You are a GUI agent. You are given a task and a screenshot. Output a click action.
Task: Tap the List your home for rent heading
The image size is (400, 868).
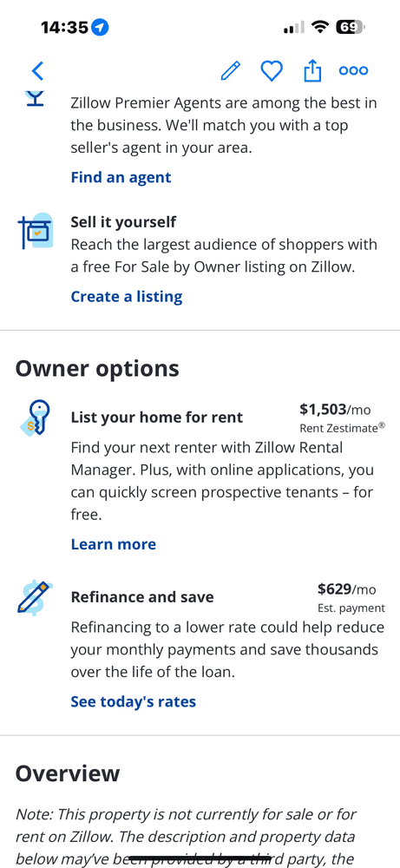(x=156, y=417)
